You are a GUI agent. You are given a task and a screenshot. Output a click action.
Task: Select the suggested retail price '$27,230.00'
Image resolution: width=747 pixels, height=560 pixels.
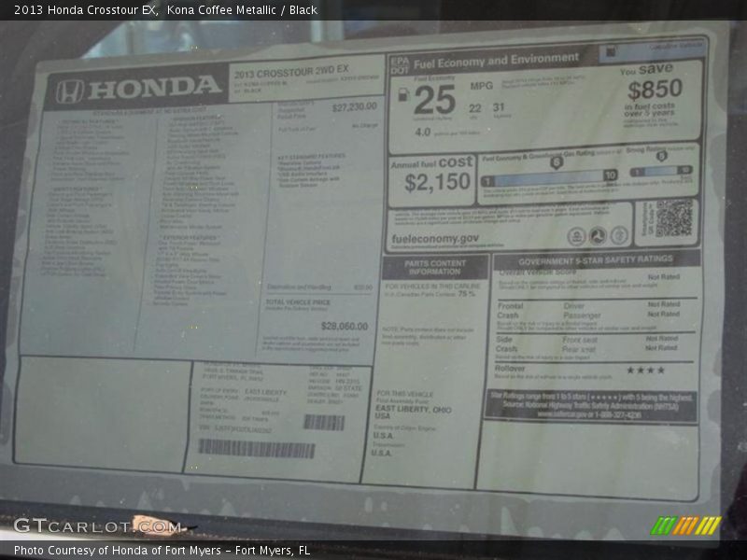coord(355,107)
